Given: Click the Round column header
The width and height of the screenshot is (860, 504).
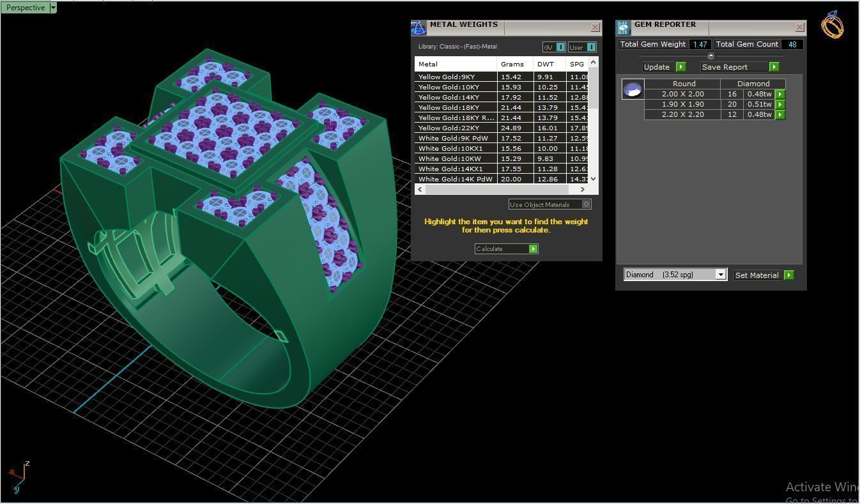Looking at the screenshot, I should (x=683, y=84).
